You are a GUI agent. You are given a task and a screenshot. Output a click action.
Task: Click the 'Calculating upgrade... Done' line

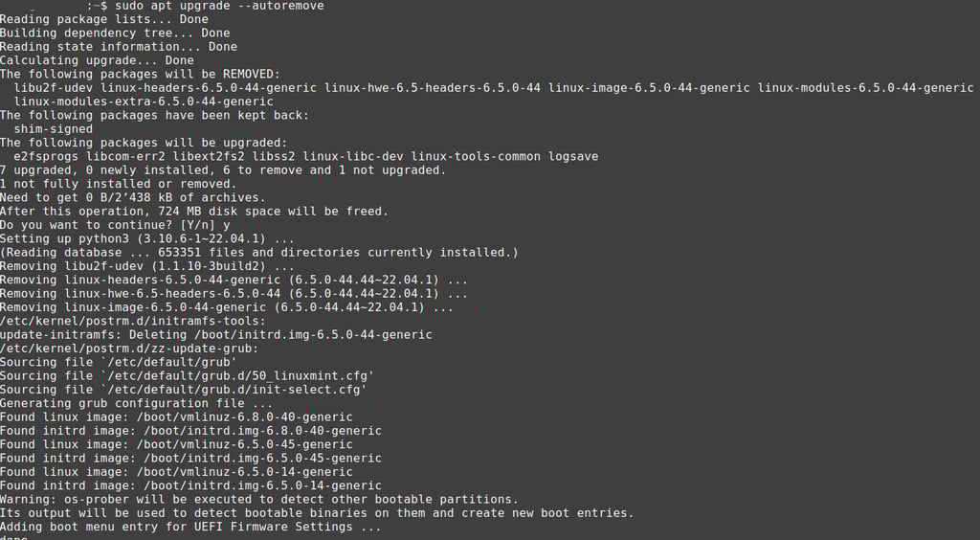coord(97,60)
